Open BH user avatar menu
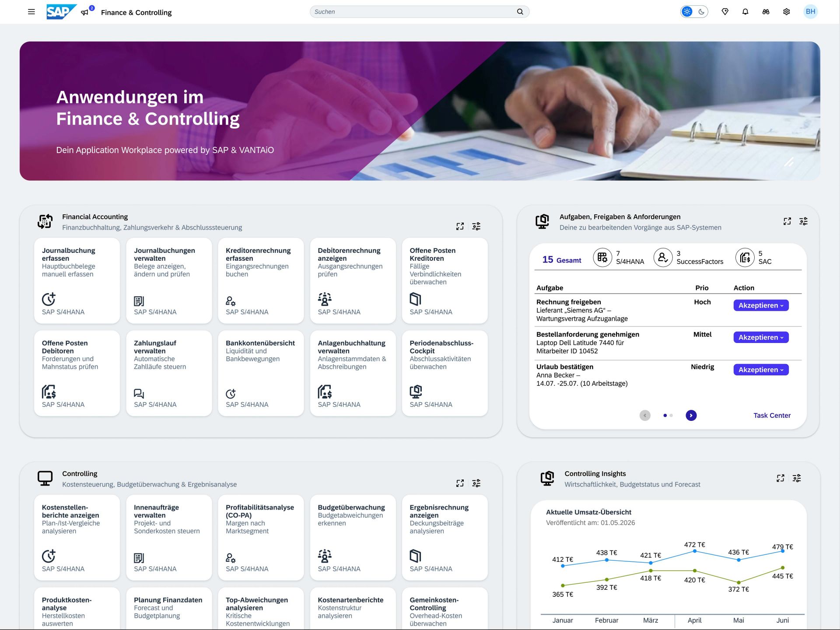840x630 pixels. point(810,12)
